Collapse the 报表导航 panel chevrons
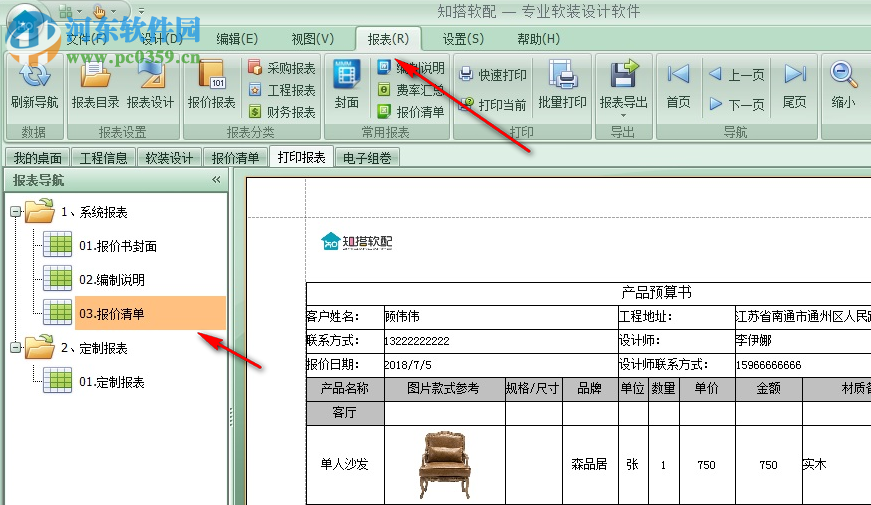Viewport: 871px width, 505px height. pyautogui.click(x=216, y=179)
